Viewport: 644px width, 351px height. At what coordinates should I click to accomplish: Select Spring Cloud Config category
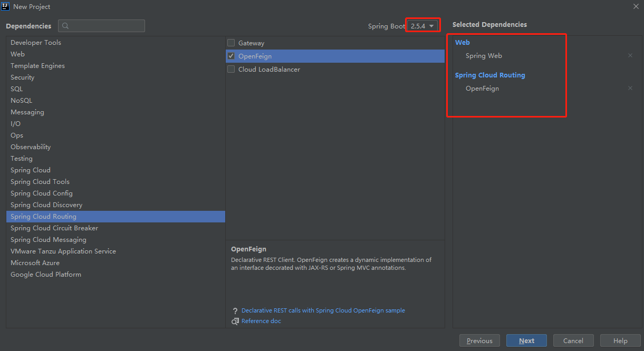116,193
